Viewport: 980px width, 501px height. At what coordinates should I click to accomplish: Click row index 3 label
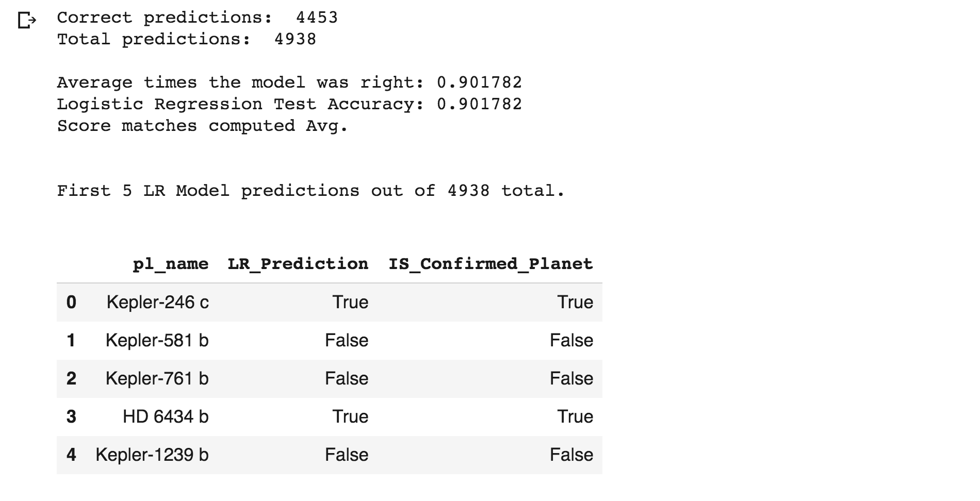[x=71, y=416]
